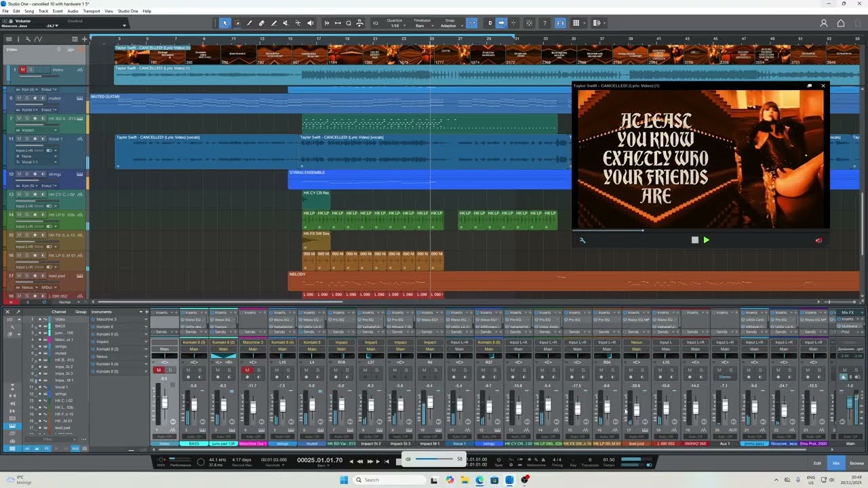Open the Audio menu

[73, 11]
